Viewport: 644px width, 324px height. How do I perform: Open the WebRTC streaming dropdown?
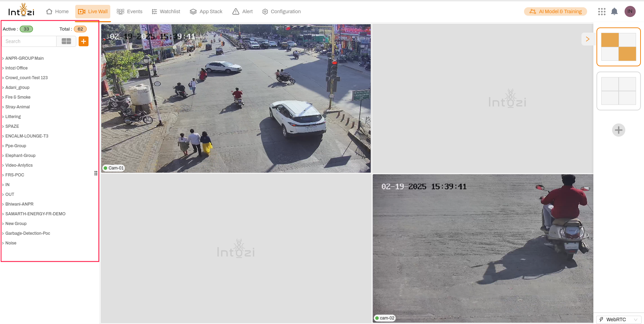click(x=619, y=319)
